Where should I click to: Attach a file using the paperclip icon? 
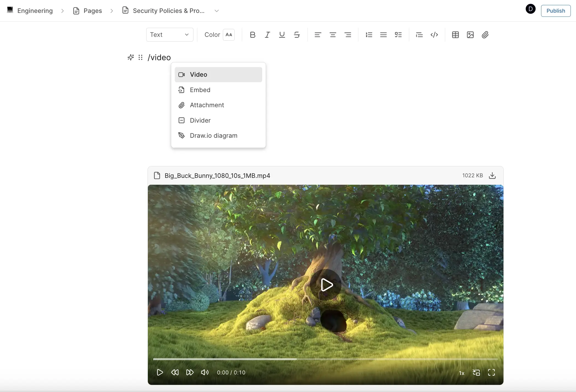coord(485,35)
